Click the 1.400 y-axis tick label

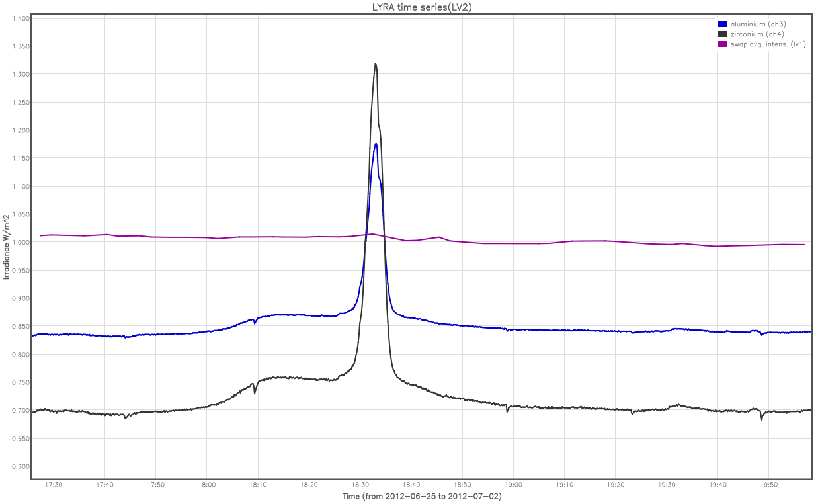tap(21, 18)
